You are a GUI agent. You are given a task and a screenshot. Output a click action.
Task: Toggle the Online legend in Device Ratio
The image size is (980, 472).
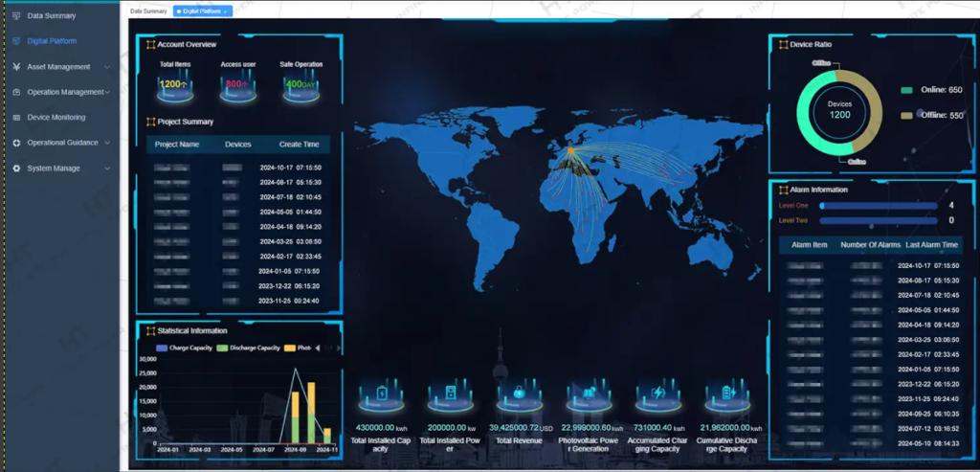pyautogui.click(x=906, y=90)
